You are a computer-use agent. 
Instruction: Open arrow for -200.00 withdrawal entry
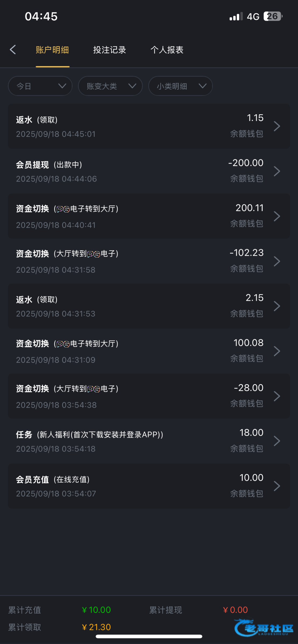tap(277, 171)
